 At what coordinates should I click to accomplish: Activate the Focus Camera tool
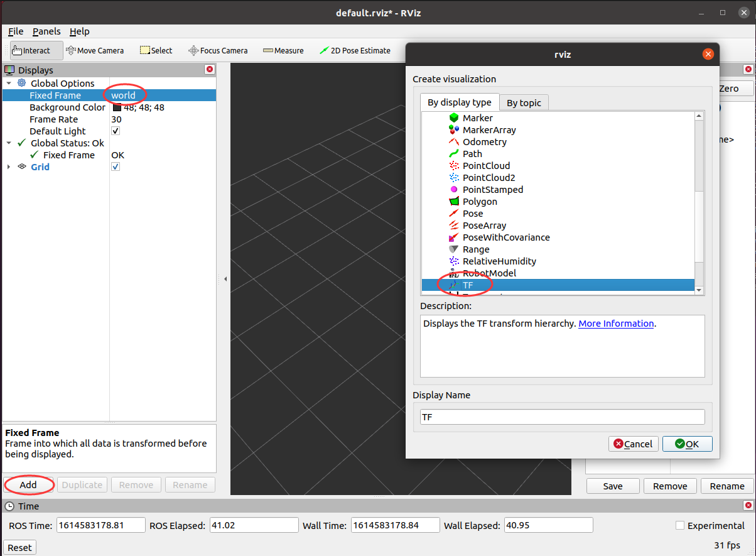(218, 50)
